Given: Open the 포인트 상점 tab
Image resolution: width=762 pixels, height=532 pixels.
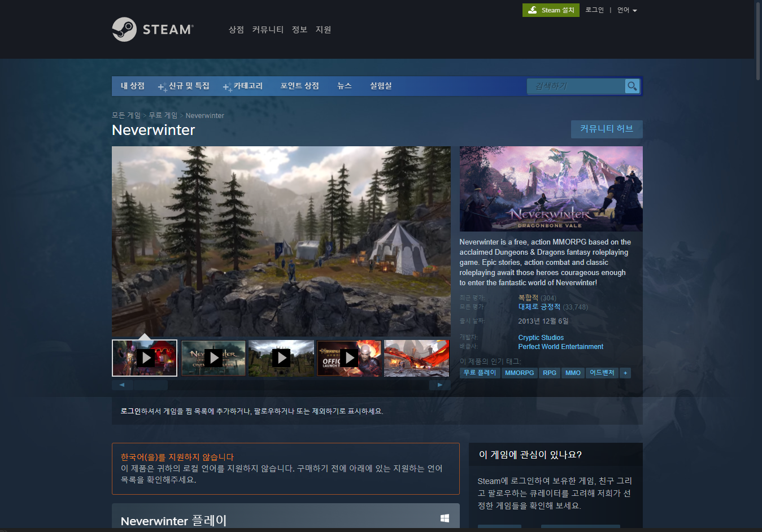Looking at the screenshot, I should [x=300, y=86].
